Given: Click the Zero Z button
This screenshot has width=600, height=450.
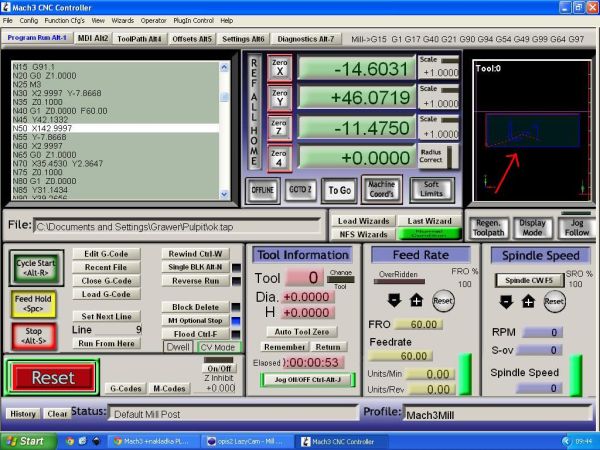Looking at the screenshot, I should click(279, 128).
